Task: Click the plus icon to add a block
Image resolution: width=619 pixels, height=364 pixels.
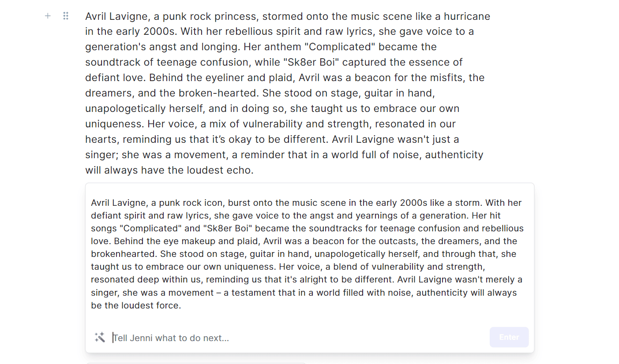Action: coord(48,16)
